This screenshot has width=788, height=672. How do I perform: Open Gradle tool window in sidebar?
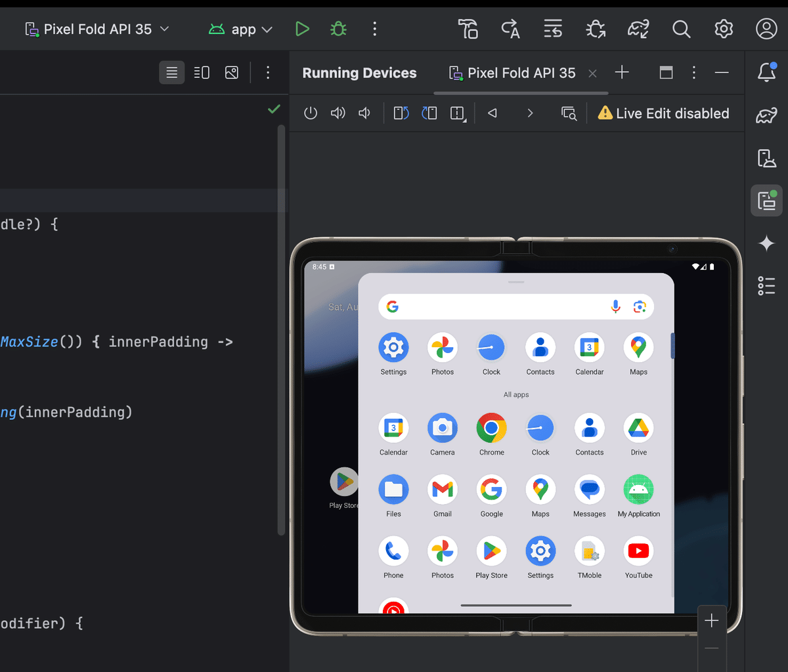pyautogui.click(x=766, y=116)
